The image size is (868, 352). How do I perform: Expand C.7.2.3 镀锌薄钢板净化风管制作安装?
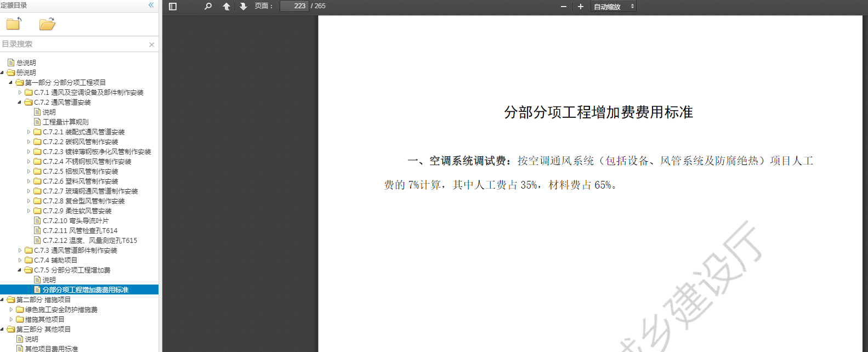pos(29,151)
